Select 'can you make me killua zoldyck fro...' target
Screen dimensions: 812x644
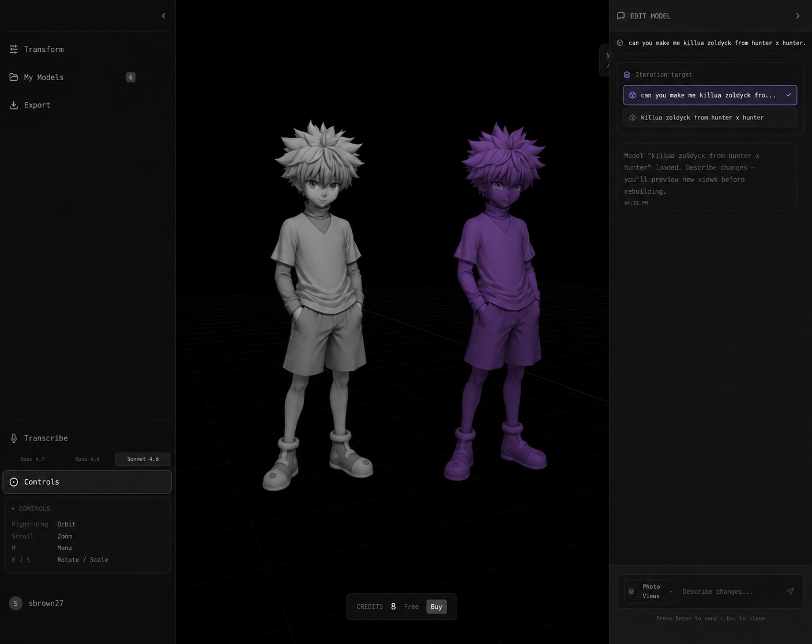(710, 95)
